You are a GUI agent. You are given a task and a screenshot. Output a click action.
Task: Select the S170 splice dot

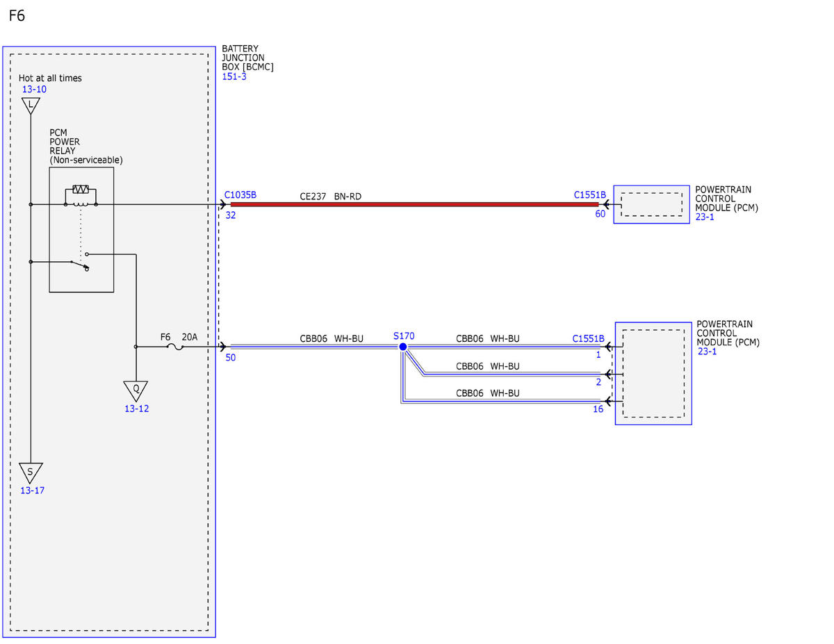pos(402,346)
